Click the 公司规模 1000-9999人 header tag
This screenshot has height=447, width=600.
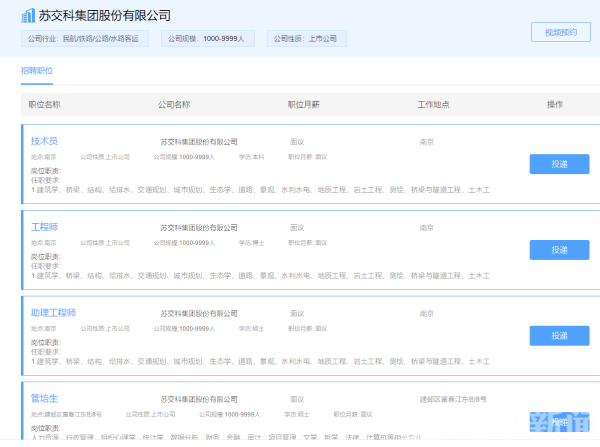click(208, 39)
